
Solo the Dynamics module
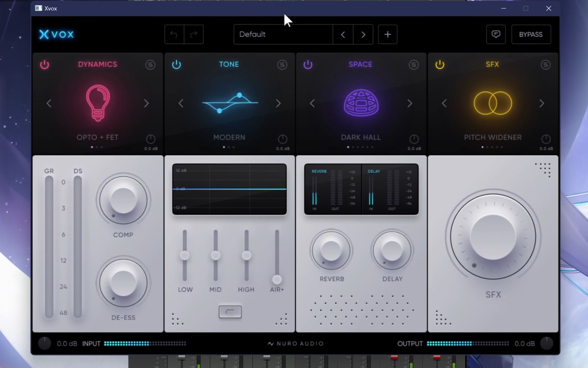point(150,65)
